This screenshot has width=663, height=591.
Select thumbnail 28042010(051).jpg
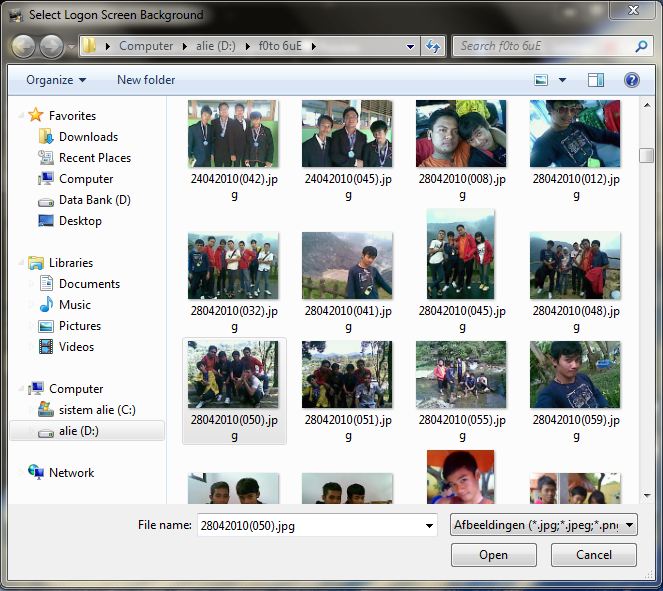[347, 375]
